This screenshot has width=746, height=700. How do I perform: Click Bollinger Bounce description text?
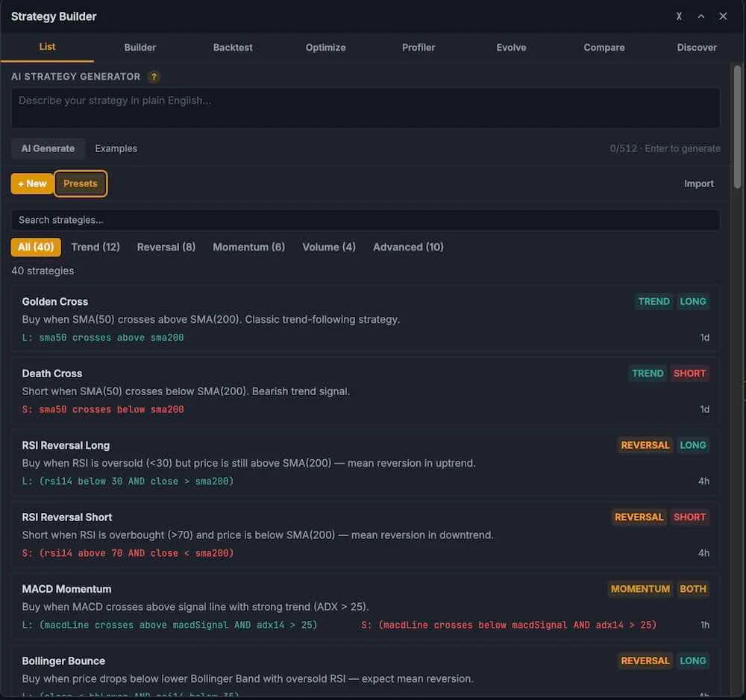tap(248, 678)
